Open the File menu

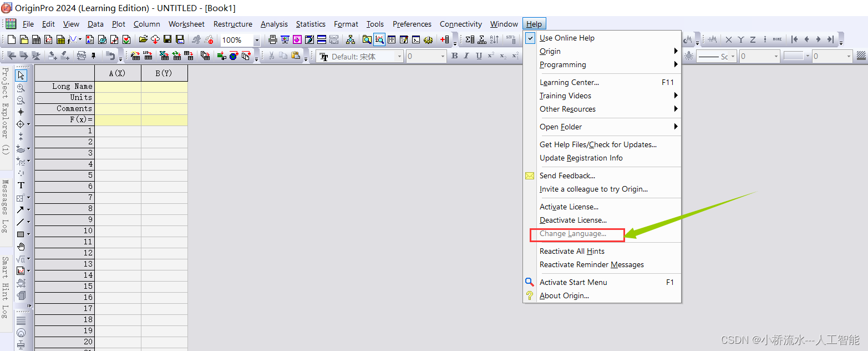pyautogui.click(x=28, y=24)
